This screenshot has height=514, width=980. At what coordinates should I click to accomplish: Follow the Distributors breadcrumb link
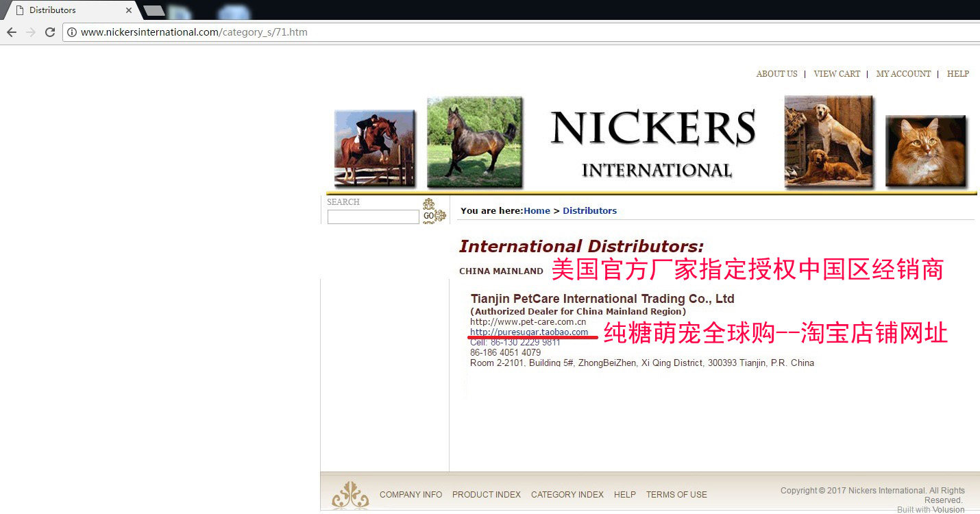pyautogui.click(x=589, y=211)
